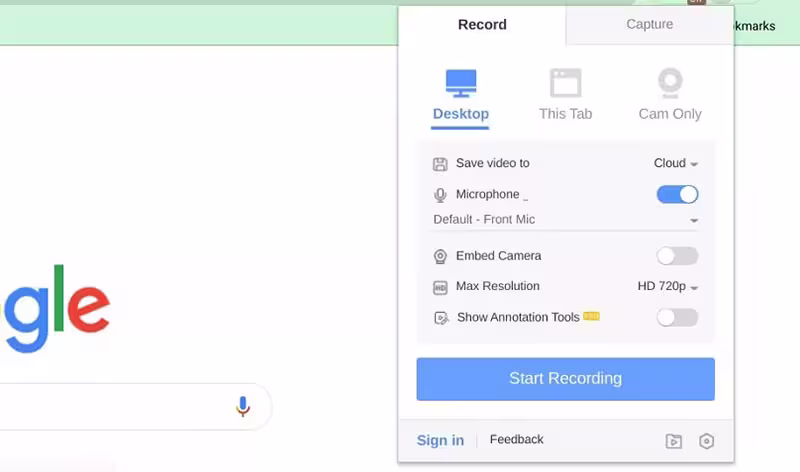This screenshot has height=472, width=800.
Task: Toggle Show Annotation Tools on
Action: (677, 317)
